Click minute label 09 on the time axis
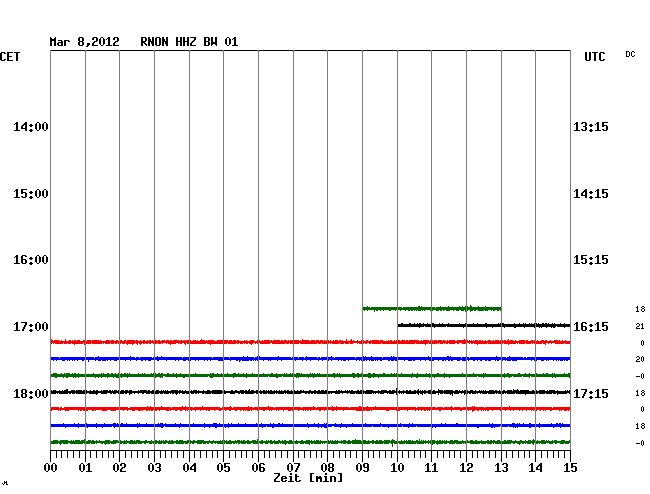Image resolution: width=650 pixels, height=494 pixels. tap(362, 468)
